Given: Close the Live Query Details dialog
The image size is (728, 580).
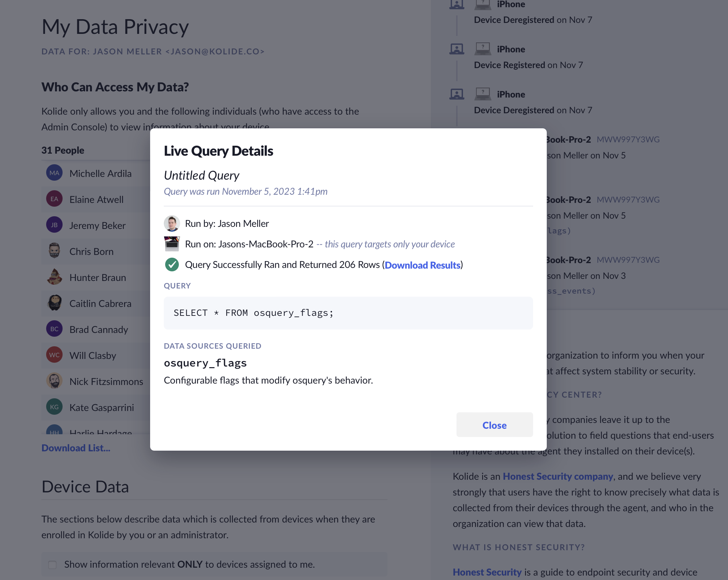Looking at the screenshot, I should click(494, 425).
